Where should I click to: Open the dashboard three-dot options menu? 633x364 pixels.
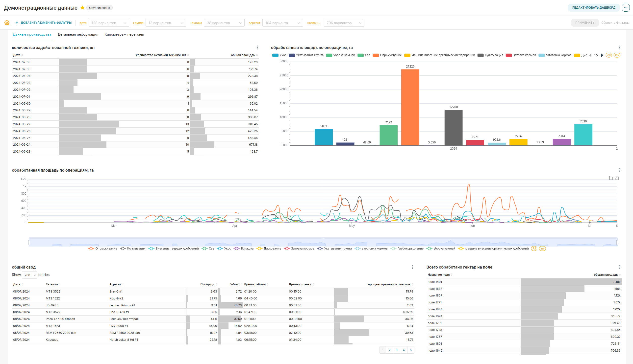coord(626,8)
